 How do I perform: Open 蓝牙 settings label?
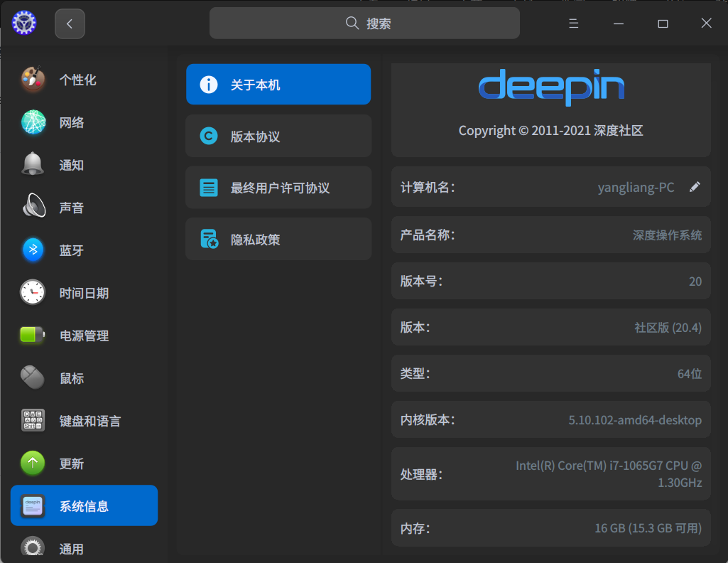click(x=72, y=250)
